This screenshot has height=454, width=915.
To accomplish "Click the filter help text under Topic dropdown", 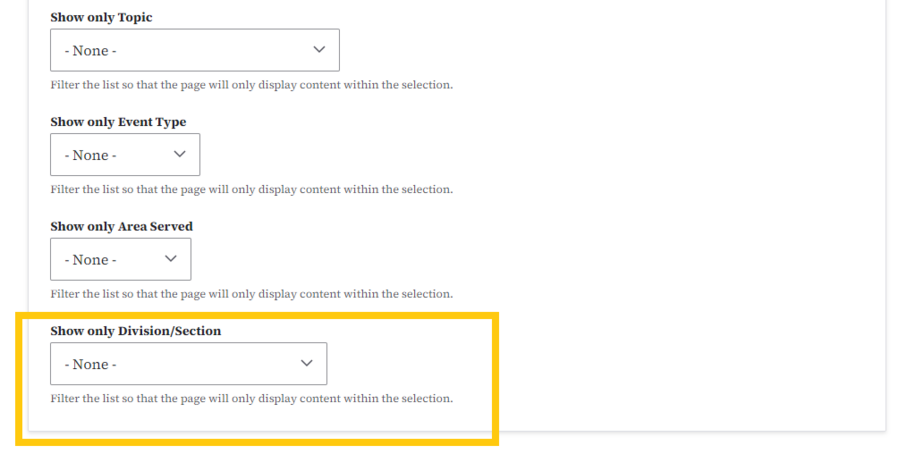I will coord(251,85).
